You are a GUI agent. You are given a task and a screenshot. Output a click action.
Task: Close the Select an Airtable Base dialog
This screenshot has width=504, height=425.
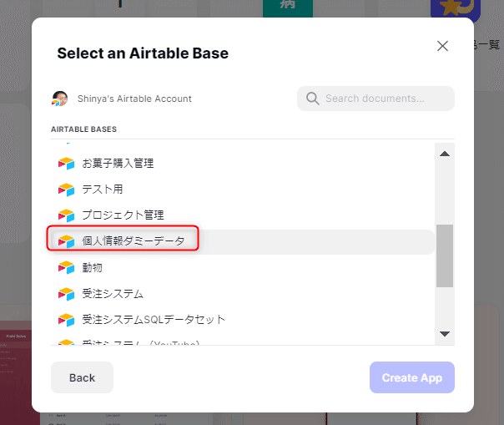coord(442,46)
